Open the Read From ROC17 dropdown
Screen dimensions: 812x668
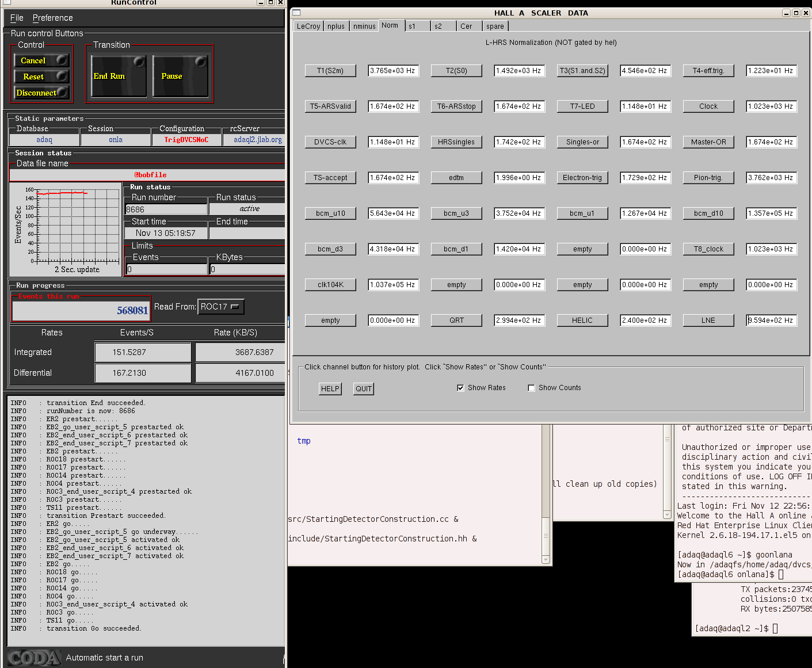[x=221, y=307]
